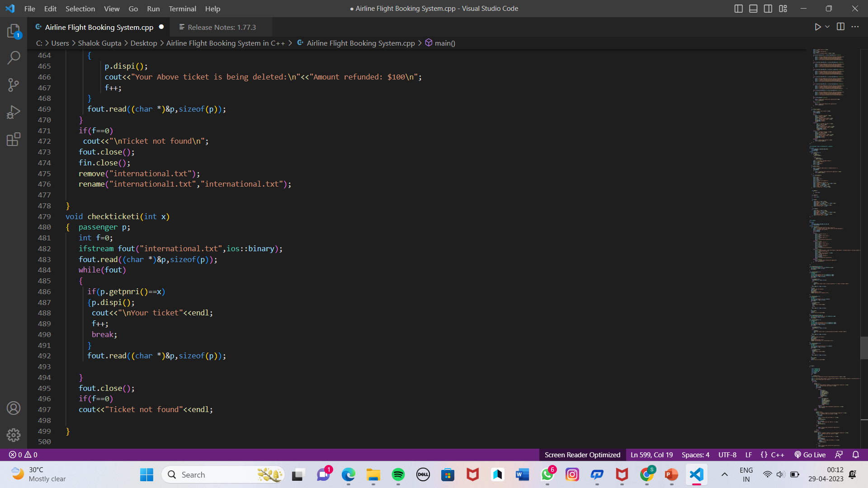Open Spotify from the Windows taskbar
Screen dimensions: 868x488
398,474
